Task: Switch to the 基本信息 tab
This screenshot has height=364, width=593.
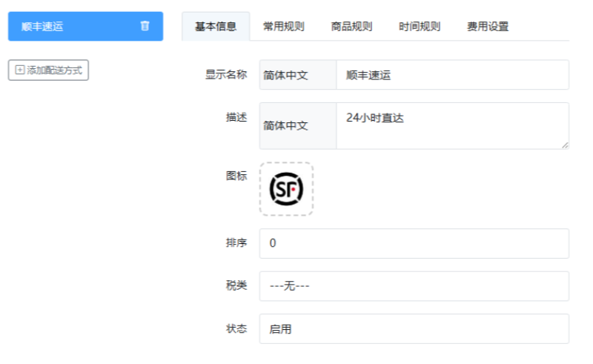Action: 216,26
